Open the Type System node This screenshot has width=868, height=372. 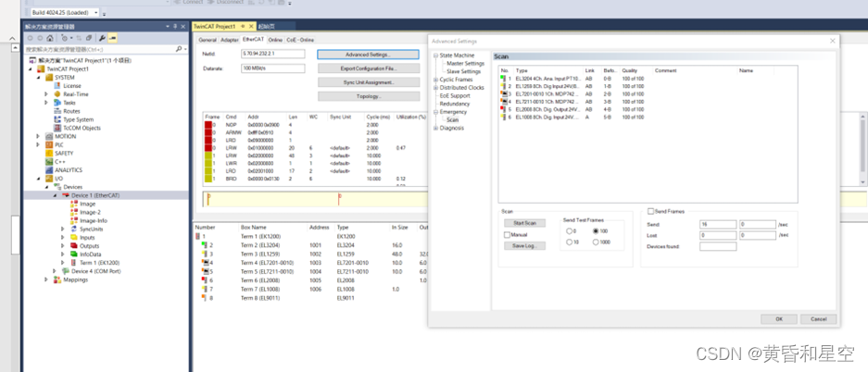pos(78,119)
